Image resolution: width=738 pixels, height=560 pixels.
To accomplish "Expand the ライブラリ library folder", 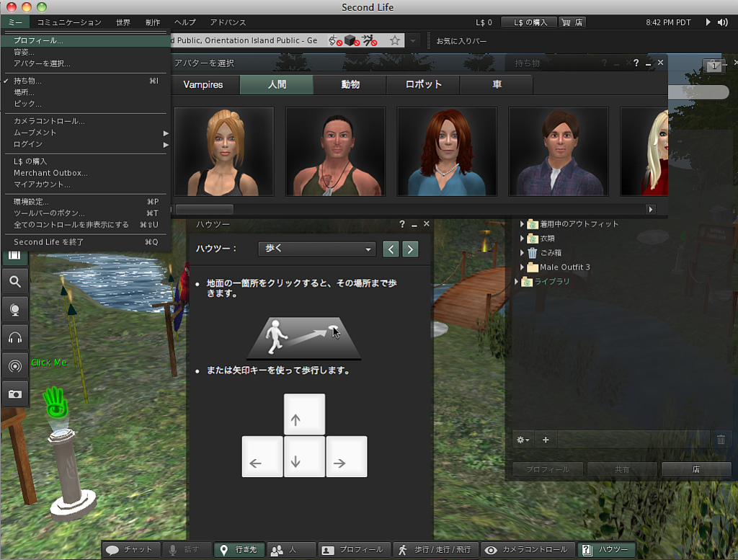I will (x=516, y=282).
